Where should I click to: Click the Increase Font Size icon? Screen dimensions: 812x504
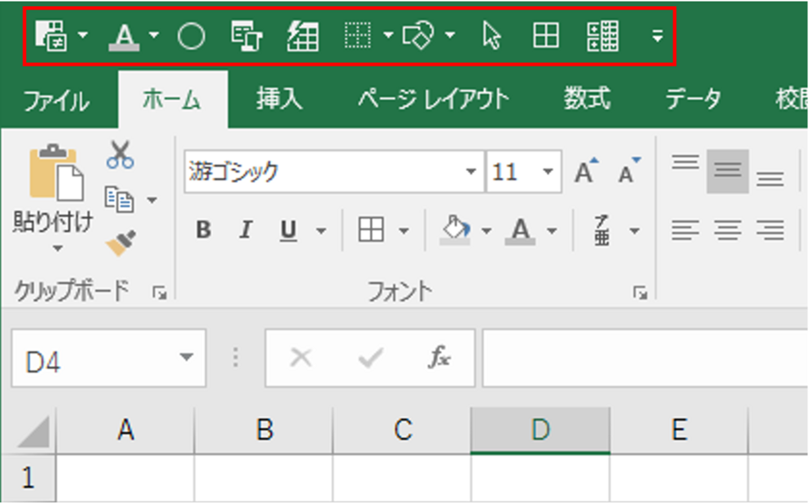click(x=586, y=171)
